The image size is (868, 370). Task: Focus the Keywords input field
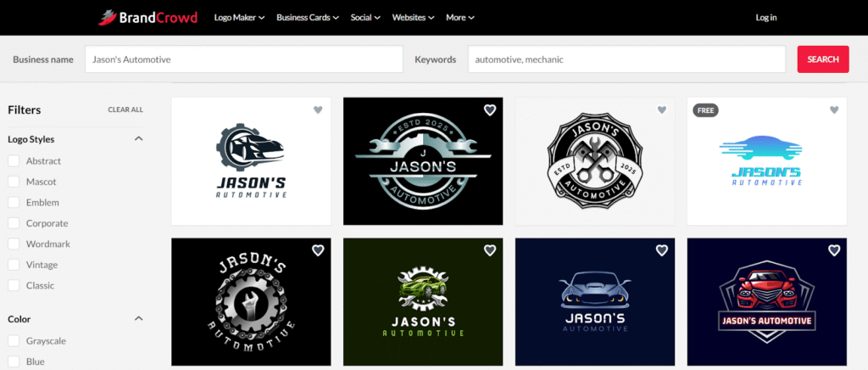(626, 59)
